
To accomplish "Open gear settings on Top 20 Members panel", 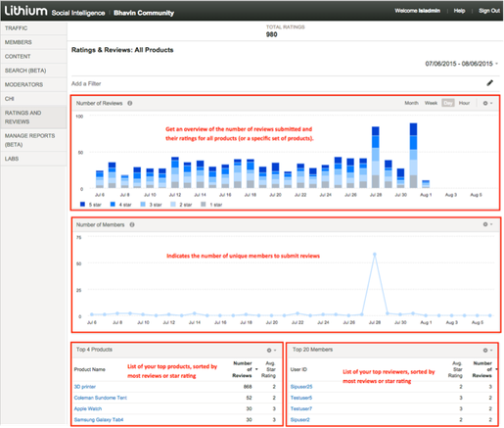I will pyautogui.click(x=487, y=350).
